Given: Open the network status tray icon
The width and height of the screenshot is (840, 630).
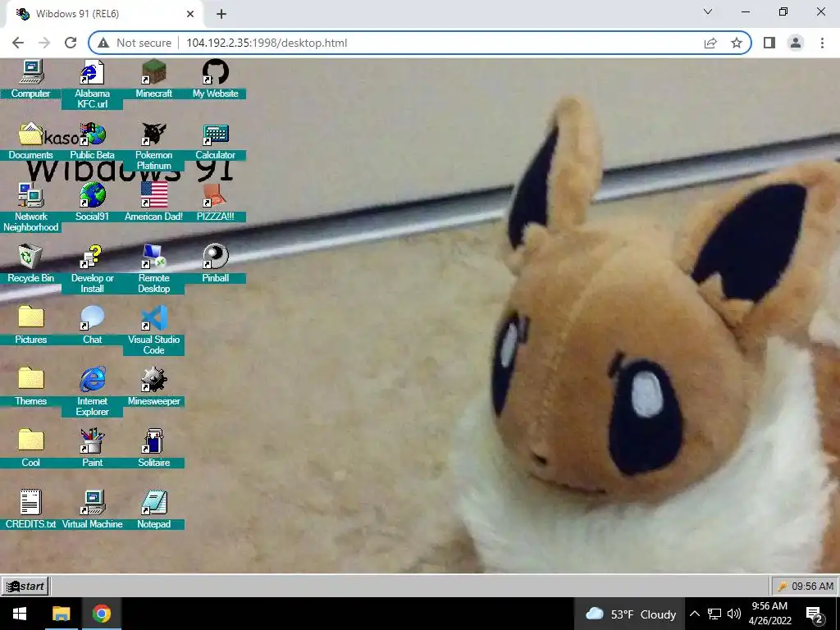Looking at the screenshot, I should [x=714, y=614].
